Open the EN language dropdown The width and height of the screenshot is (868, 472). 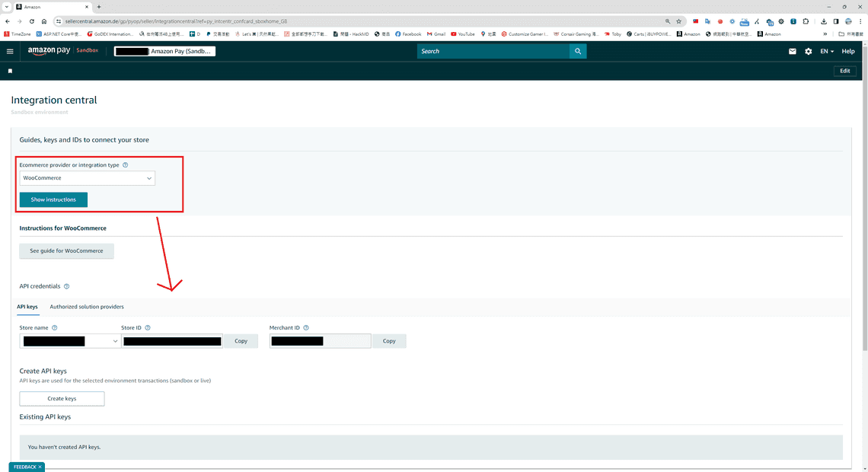827,51
